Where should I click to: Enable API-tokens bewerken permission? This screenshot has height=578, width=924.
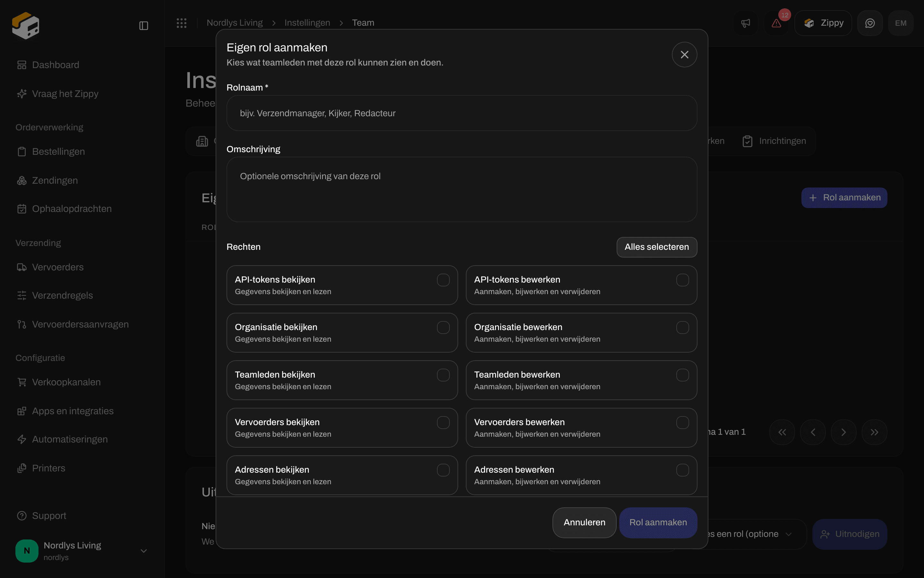click(682, 280)
